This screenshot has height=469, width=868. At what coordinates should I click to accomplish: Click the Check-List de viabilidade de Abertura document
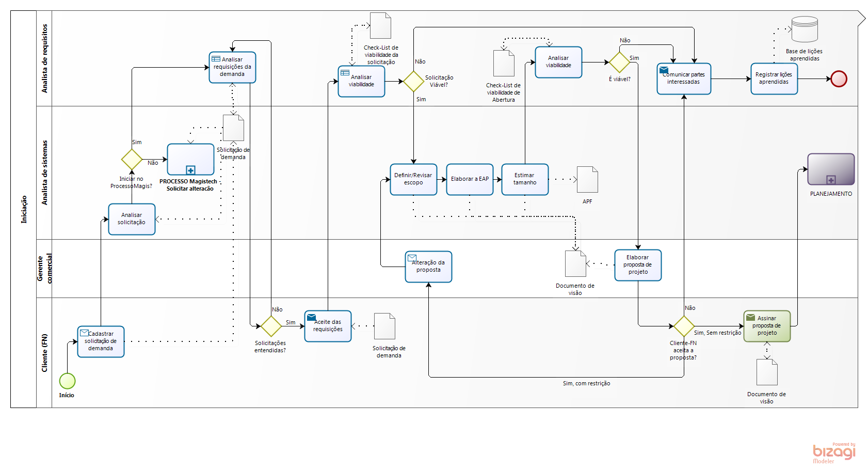click(x=504, y=64)
